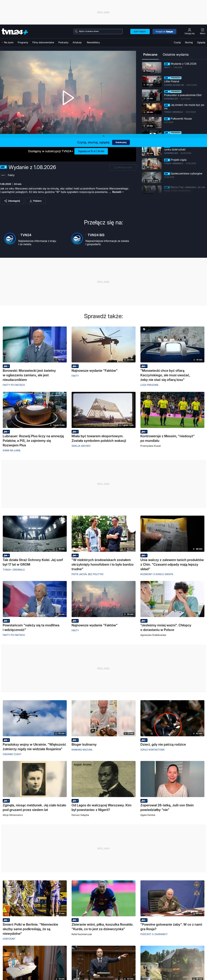The height and width of the screenshot is (980, 207).
Task: Open the 'Podcasty' nav item
Action: [63, 43]
